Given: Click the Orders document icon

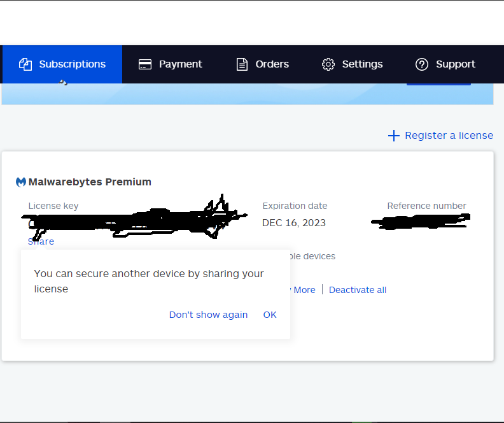Looking at the screenshot, I should (x=242, y=64).
